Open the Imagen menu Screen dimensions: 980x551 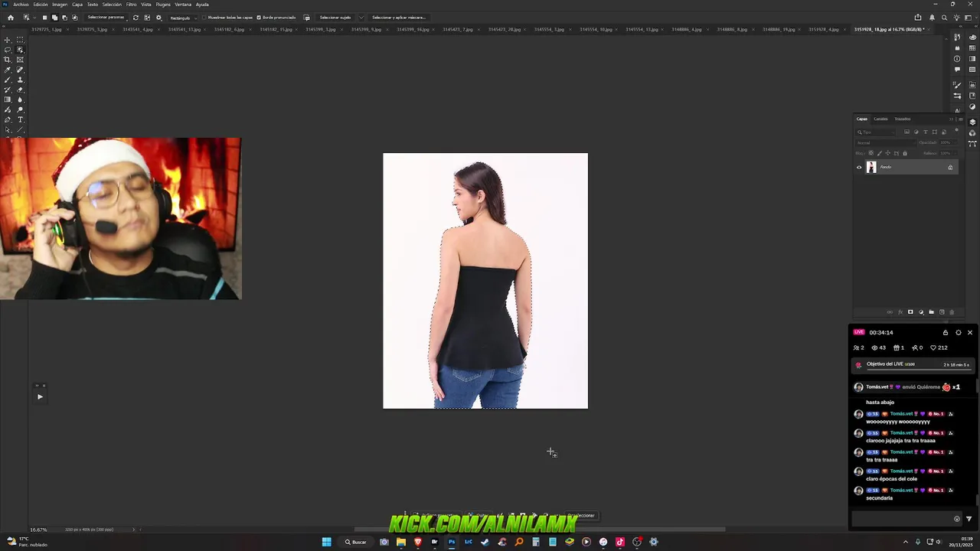[59, 5]
